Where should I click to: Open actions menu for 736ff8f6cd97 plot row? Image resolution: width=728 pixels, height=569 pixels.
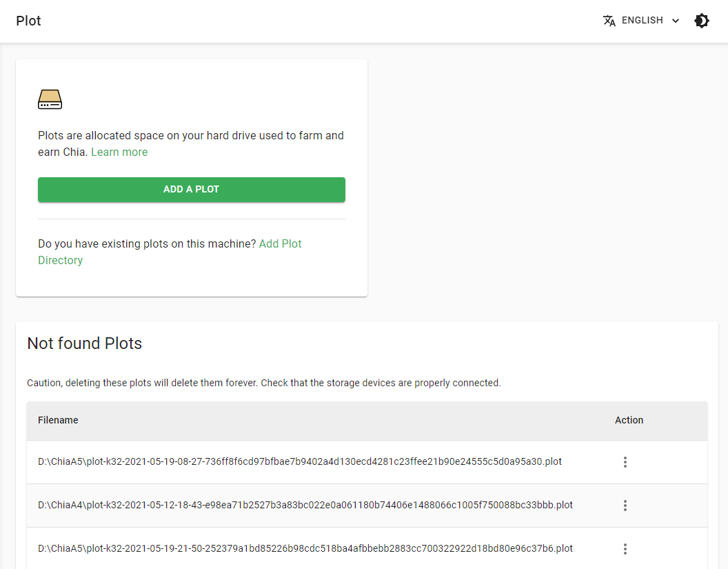(625, 461)
